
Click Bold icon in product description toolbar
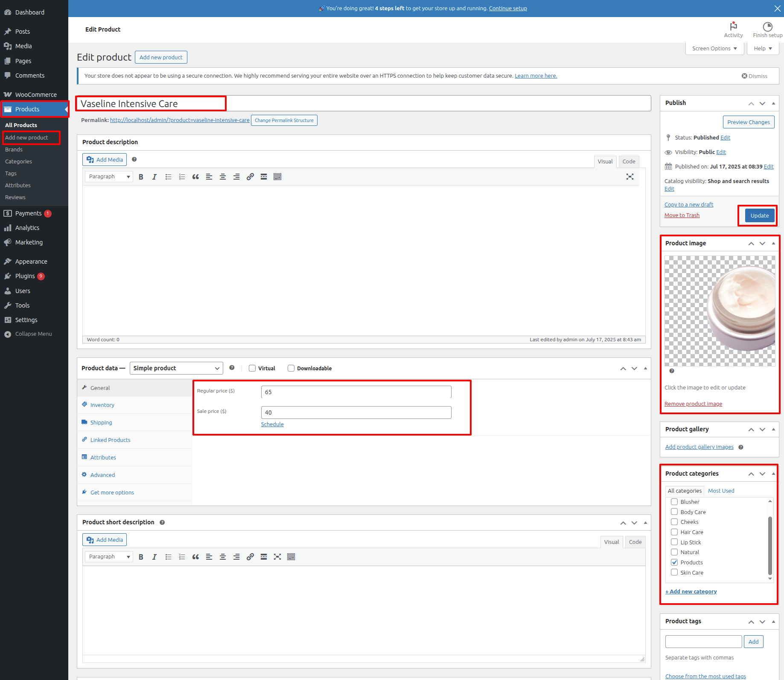click(x=141, y=177)
